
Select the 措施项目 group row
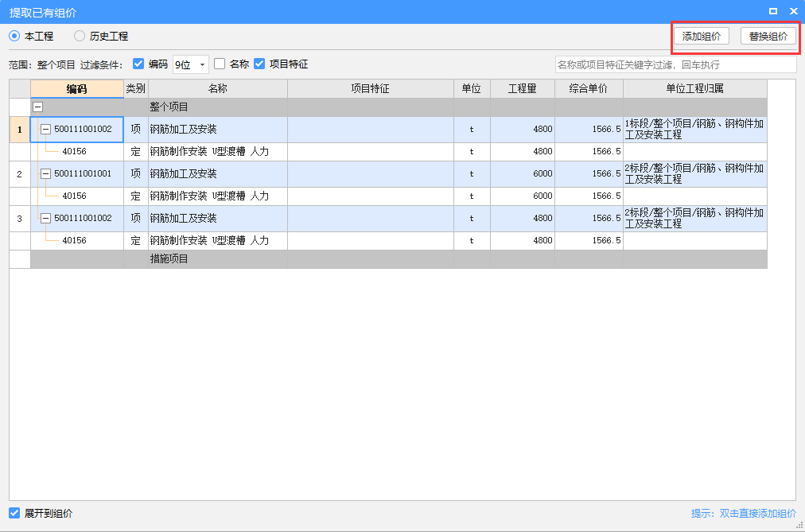pyautogui.click(x=169, y=259)
